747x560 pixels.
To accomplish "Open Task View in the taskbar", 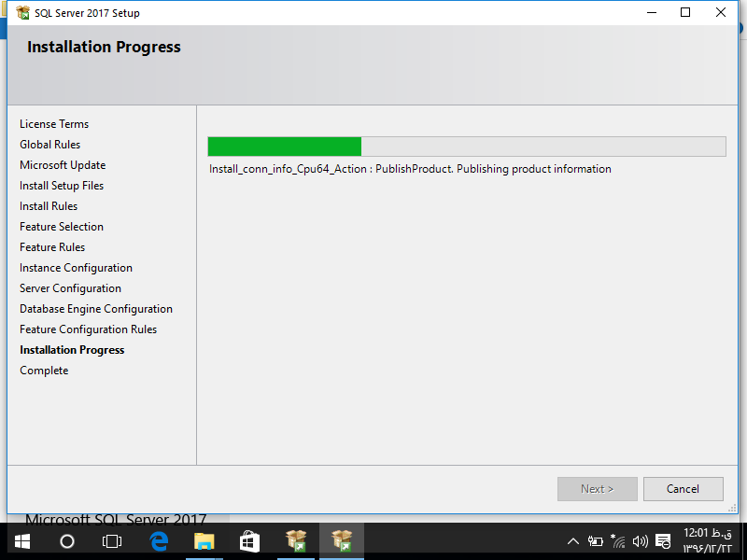I will pos(112,541).
